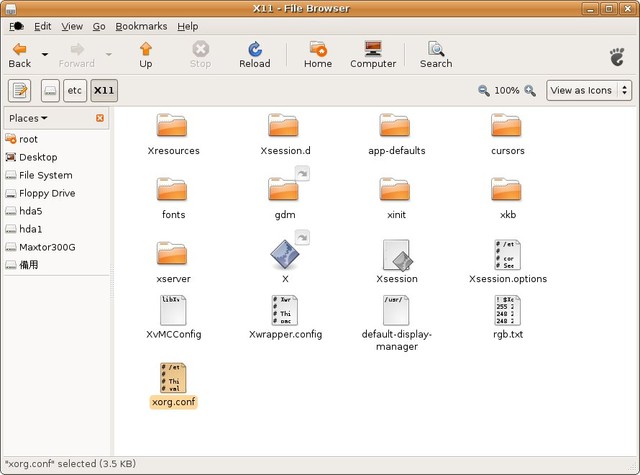Select the Xsession.d folder icon
Viewport: 640px width, 475px height.
click(283, 125)
